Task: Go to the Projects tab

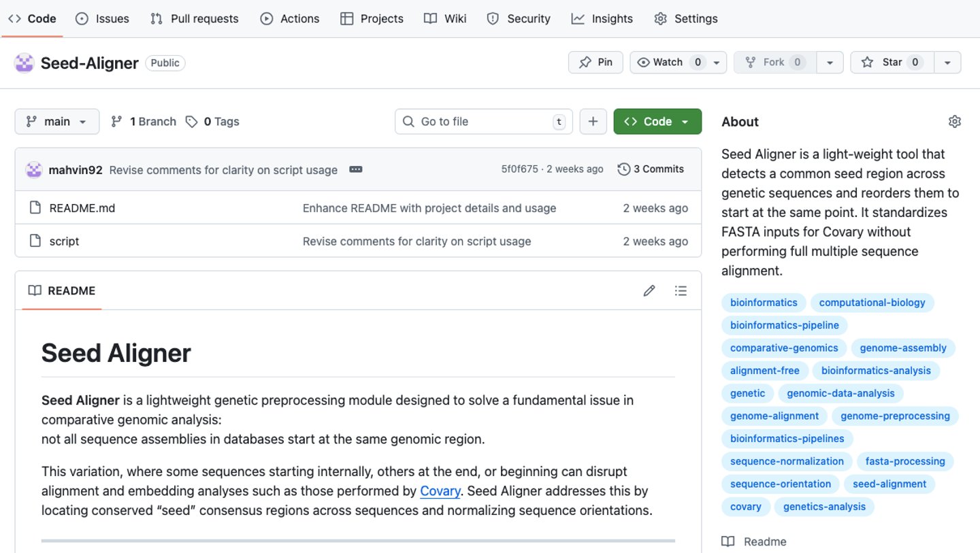Action: coord(372,18)
